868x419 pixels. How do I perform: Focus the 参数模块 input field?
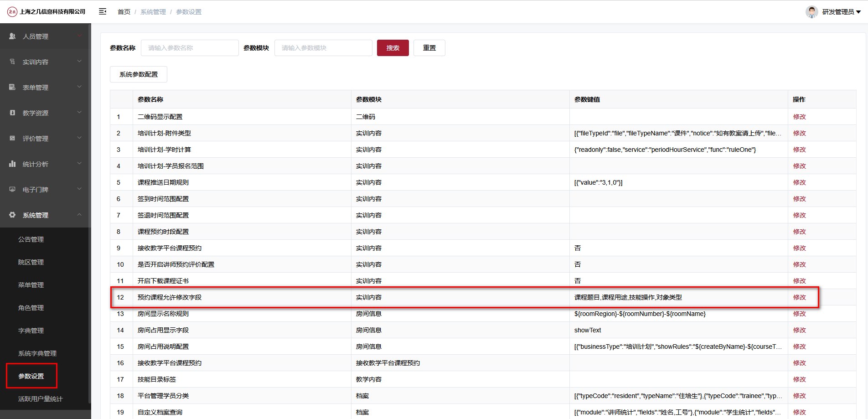click(x=323, y=48)
